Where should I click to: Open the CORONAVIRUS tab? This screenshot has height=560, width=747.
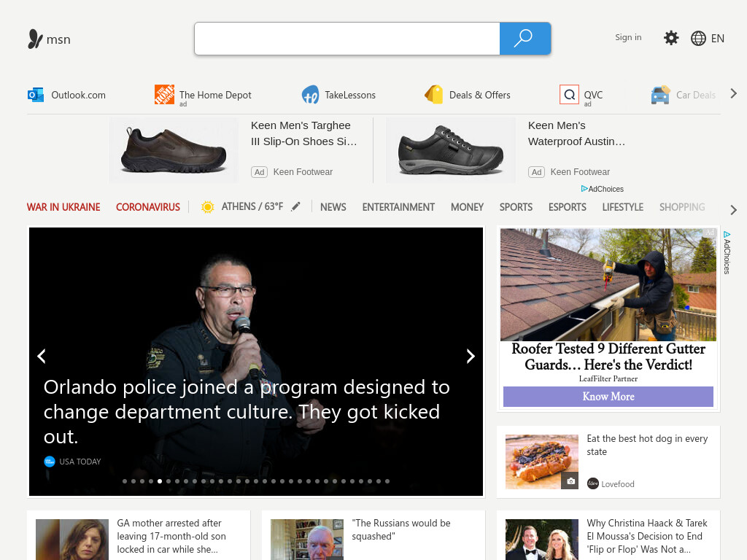point(147,207)
